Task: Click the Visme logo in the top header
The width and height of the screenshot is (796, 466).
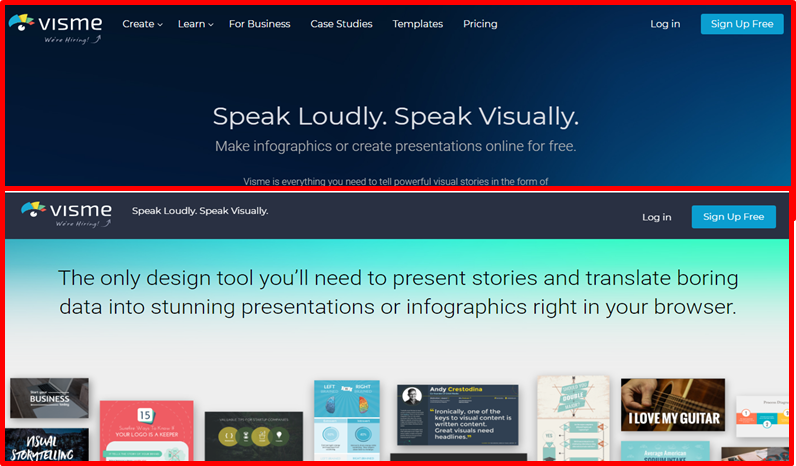Action: tap(58, 22)
